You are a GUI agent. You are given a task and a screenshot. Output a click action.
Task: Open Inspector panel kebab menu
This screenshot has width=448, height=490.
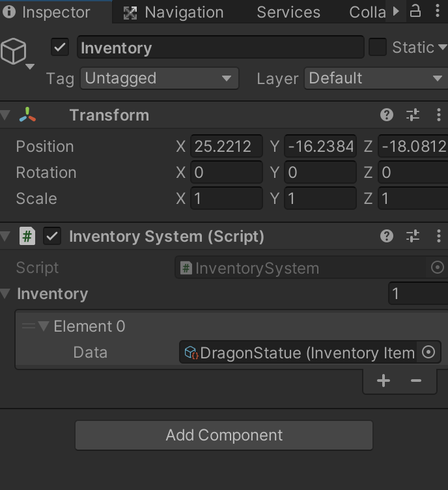(438, 12)
